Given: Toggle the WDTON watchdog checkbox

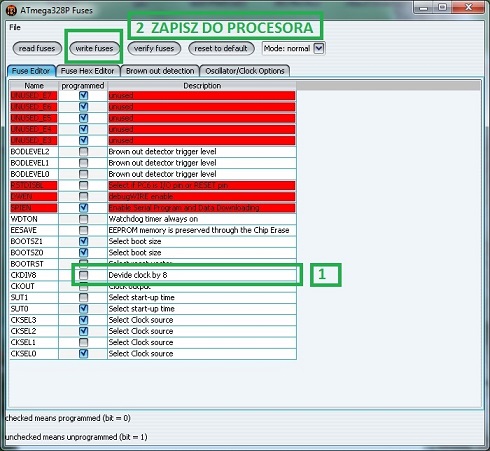Looking at the screenshot, I should point(83,219).
